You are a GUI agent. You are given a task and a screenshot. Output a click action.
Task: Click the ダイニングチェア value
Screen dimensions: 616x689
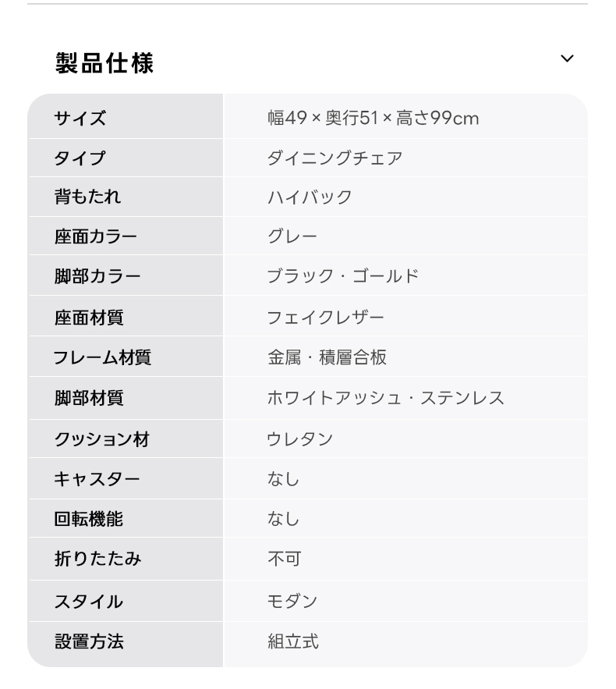coord(335,158)
